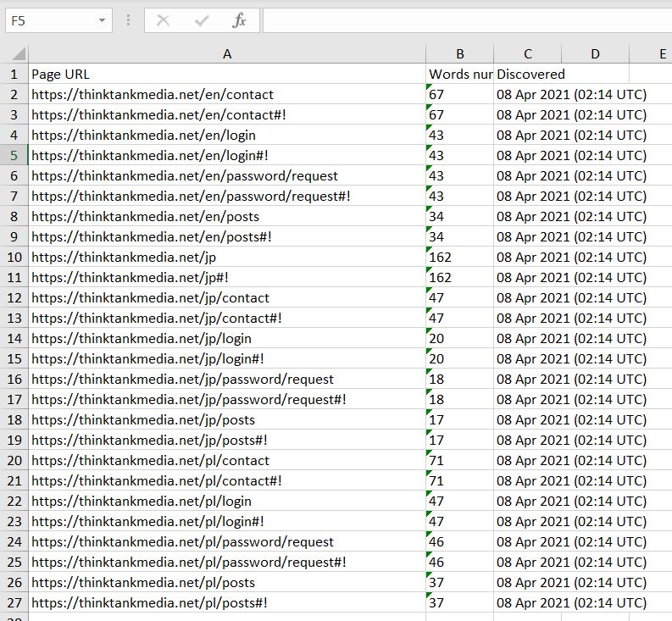The height and width of the screenshot is (621, 672).
Task: Select word count 67 in row 2
Action: point(460,94)
